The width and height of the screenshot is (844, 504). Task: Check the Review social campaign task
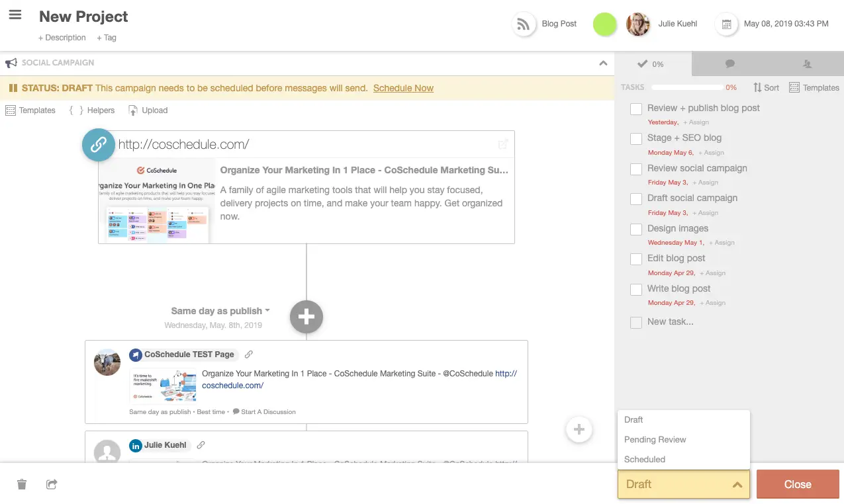click(x=636, y=169)
